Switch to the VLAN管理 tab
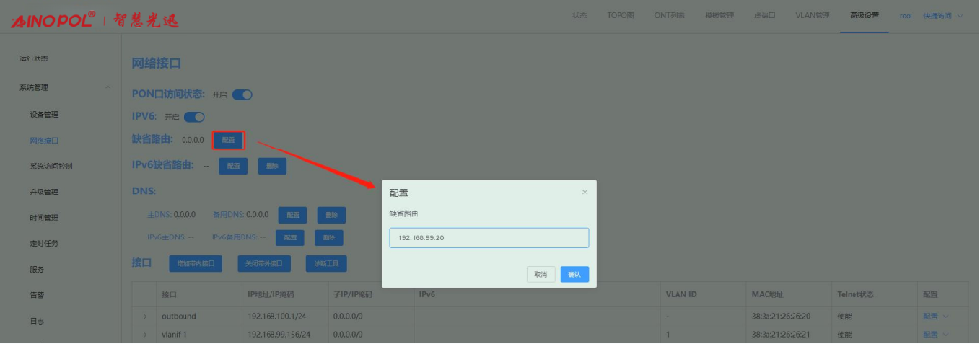980x344 pixels. click(813, 15)
